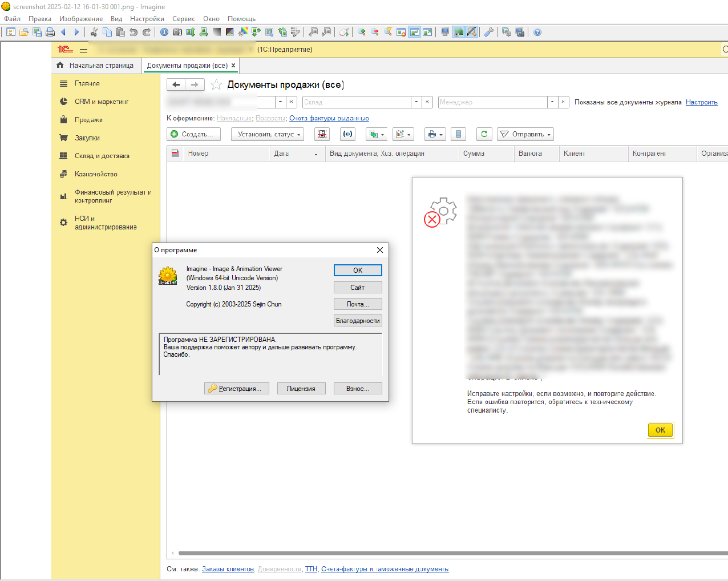Toggle the highlighted shrink-to-fit window button

point(414,32)
